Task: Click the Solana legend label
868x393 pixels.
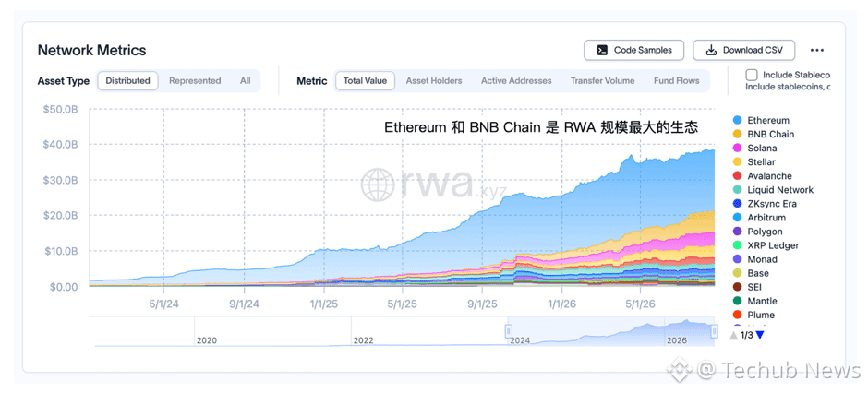Action: point(762,149)
